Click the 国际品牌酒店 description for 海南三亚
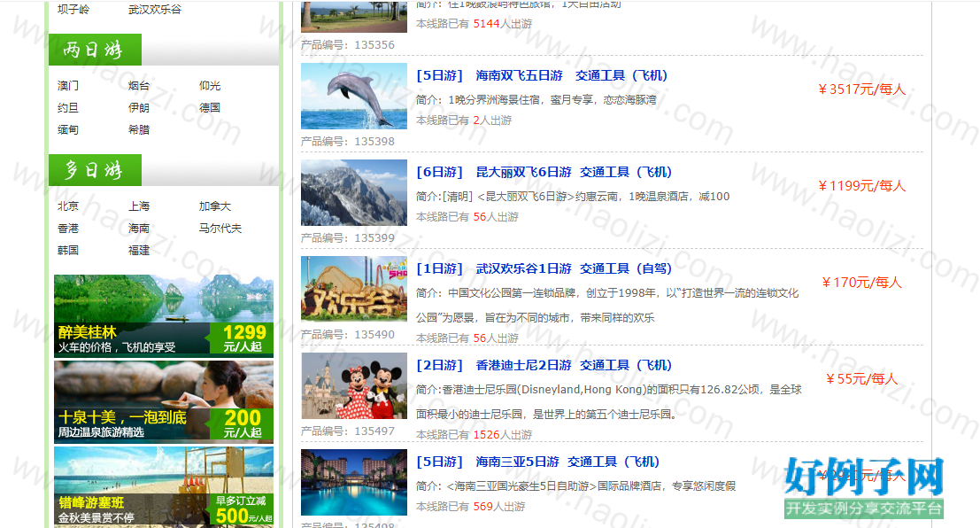 pyautogui.click(x=575, y=486)
